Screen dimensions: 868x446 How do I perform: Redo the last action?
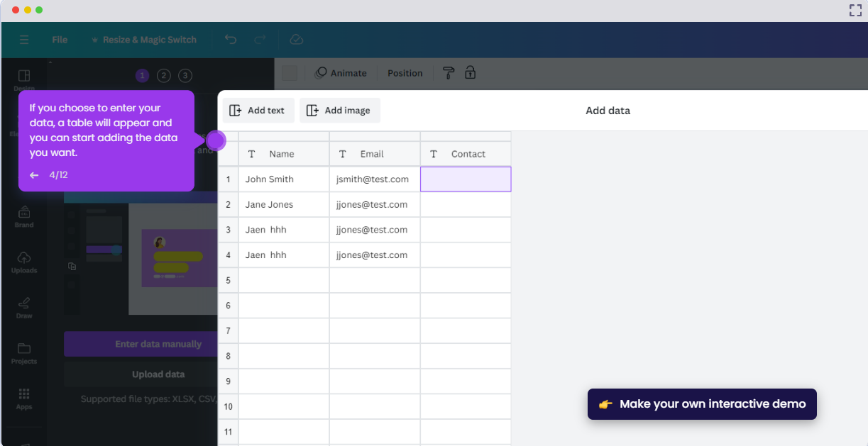(x=258, y=40)
